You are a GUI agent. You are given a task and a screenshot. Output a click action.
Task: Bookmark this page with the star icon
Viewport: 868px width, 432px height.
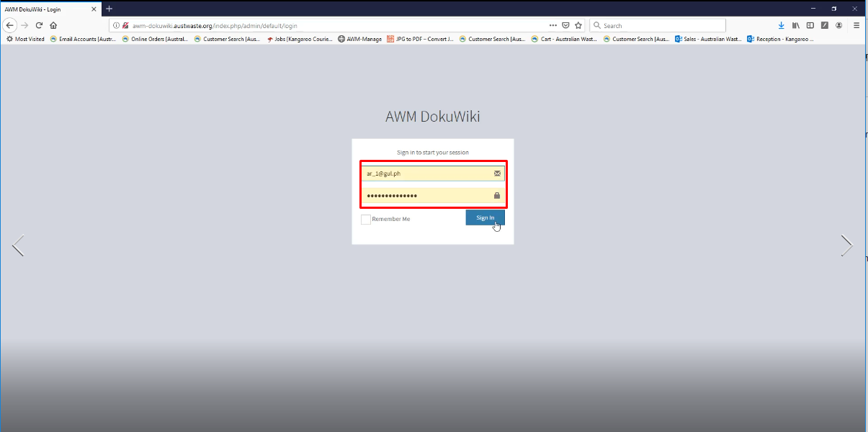point(578,25)
